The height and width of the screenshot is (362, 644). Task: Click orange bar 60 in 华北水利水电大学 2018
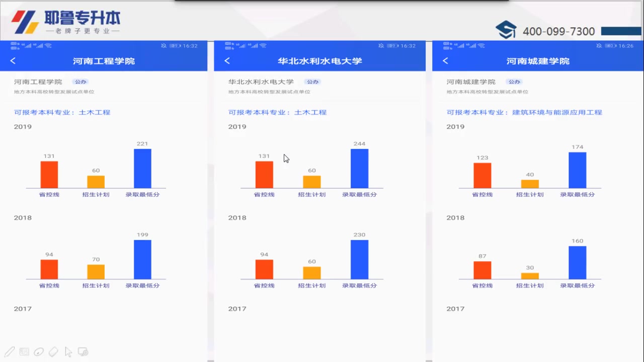[x=311, y=273]
